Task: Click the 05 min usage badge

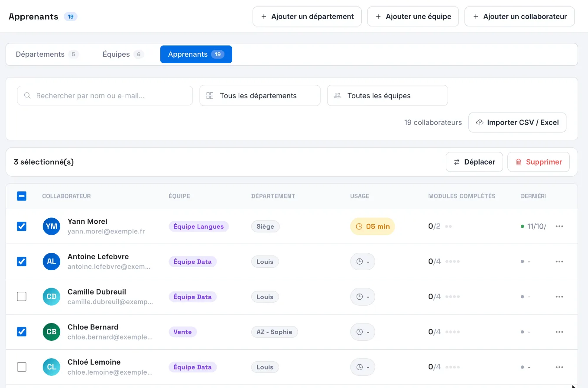Action: [x=373, y=226]
